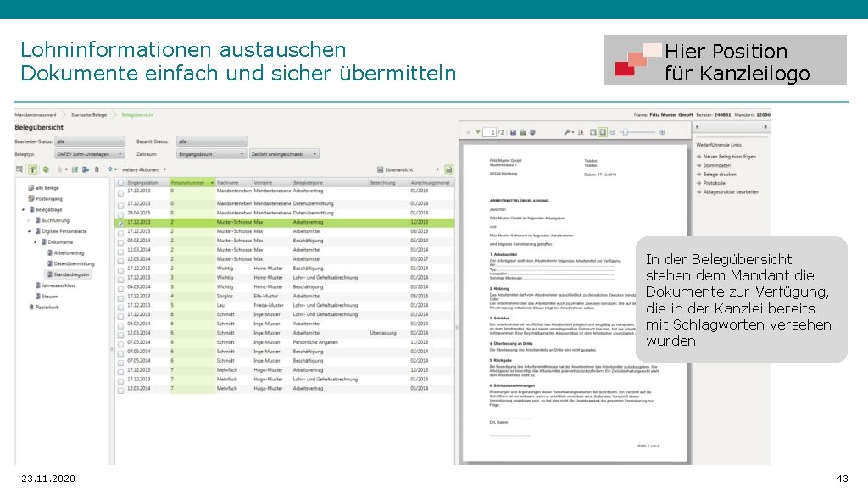Image resolution: width=868 pixels, height=488 pixels.
Task: Open the Belegtyp DATEV Lohn-Unterlagen dropdown
Action: click(x=89, y=154)
